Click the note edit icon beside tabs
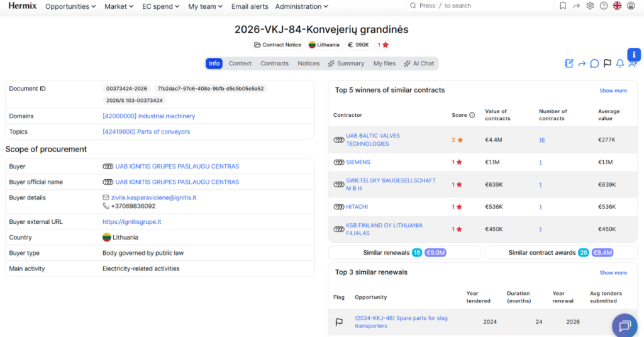Screen dimensions: 644x337 pos(569,64)
